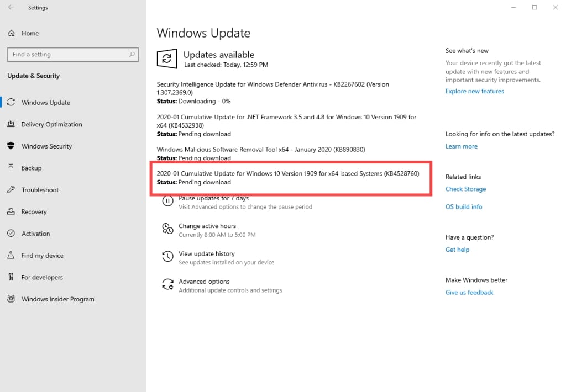This screenshot has height=392, width=566.
Task: Click the For developers tools icon
Action: pyautogui.click(x=11, y=277)
